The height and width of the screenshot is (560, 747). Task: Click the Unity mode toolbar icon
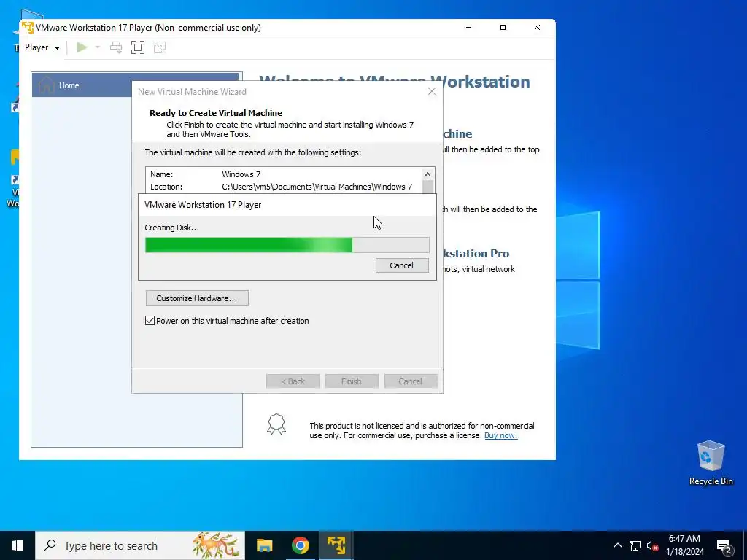160,47
